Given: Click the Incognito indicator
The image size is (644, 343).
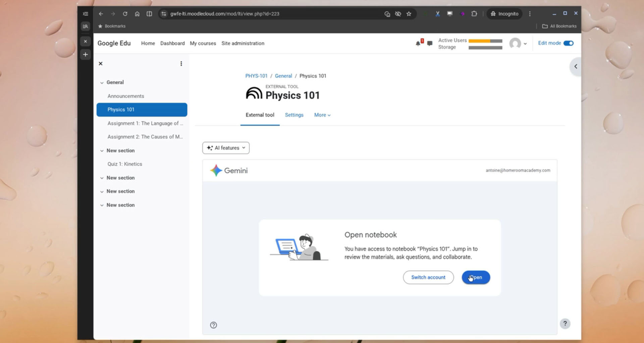Looking at the screenshot, I should point(504,14).
